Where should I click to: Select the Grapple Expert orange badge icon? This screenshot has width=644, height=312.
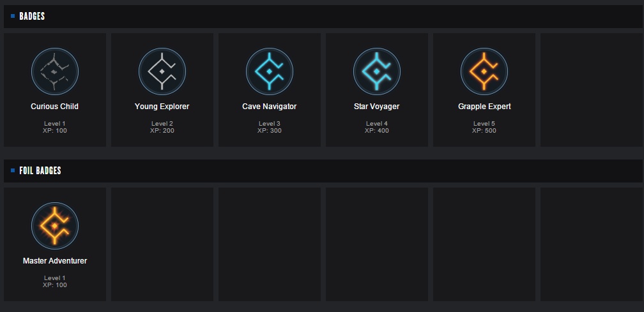click(484, 71)
